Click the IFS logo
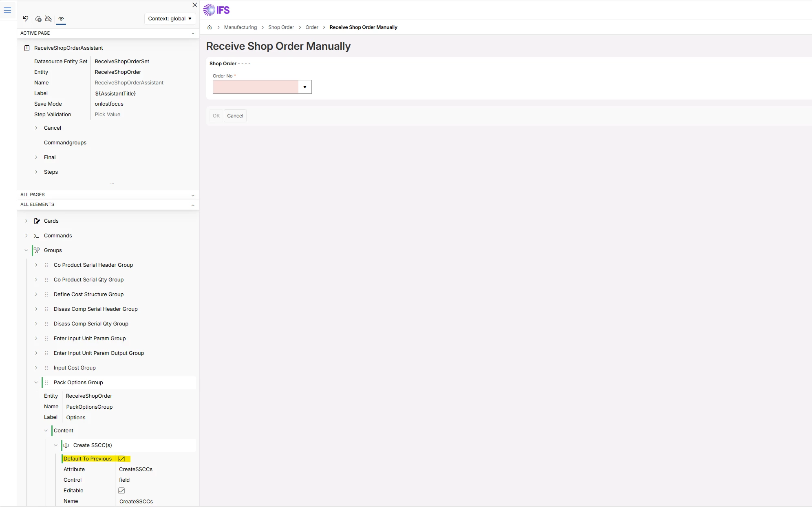 tap(216, 10)
